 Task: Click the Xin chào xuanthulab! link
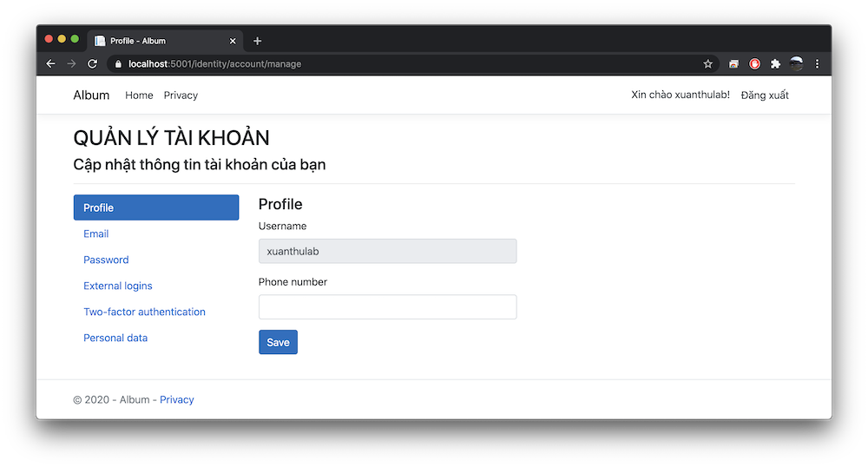pyautogui.click(x=681, y=95)
